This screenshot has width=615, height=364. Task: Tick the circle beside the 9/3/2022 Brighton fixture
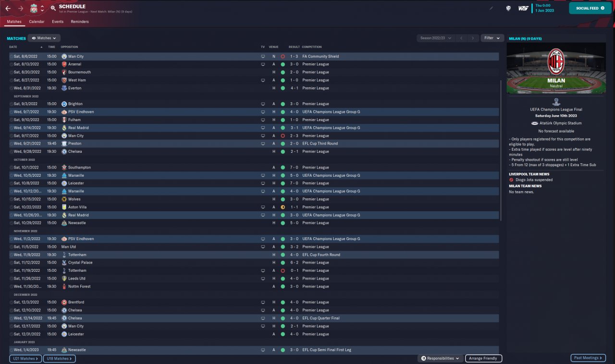click(12, 104)
